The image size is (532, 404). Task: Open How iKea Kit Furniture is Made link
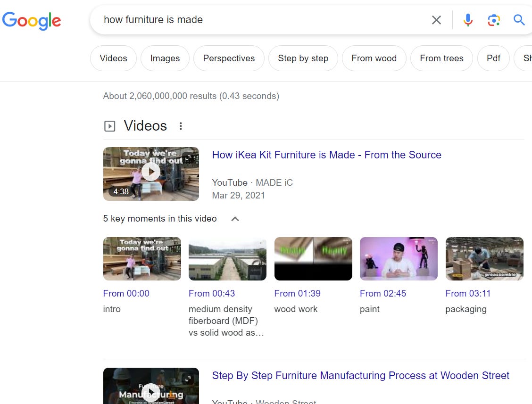point(327,155)
